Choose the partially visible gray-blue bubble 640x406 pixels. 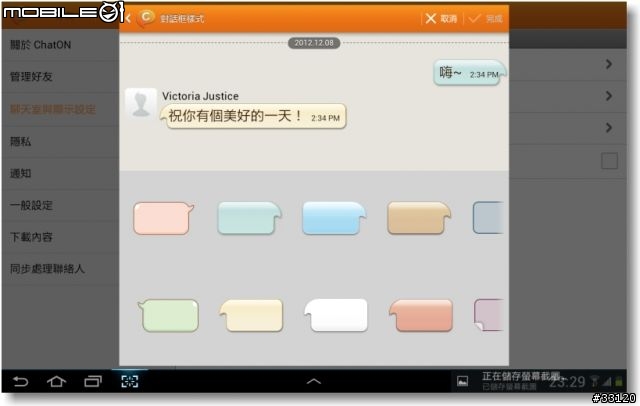tap(488, 218)
